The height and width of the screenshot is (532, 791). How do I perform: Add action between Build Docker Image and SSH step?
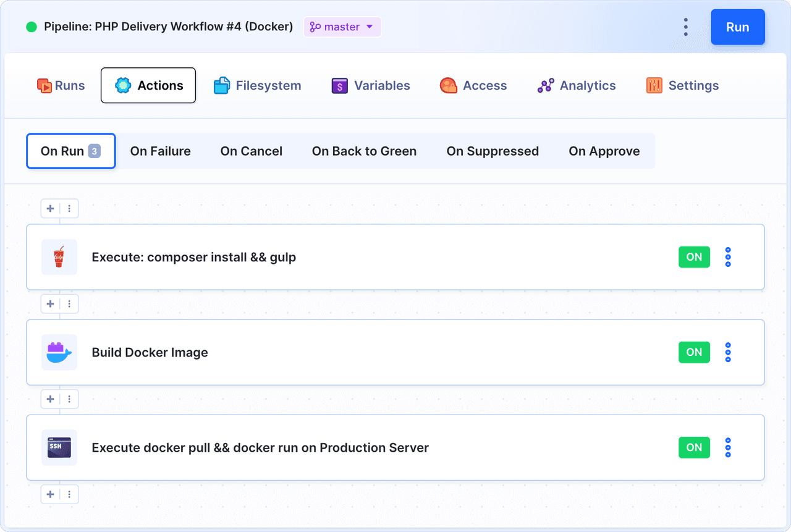[51, 399]
